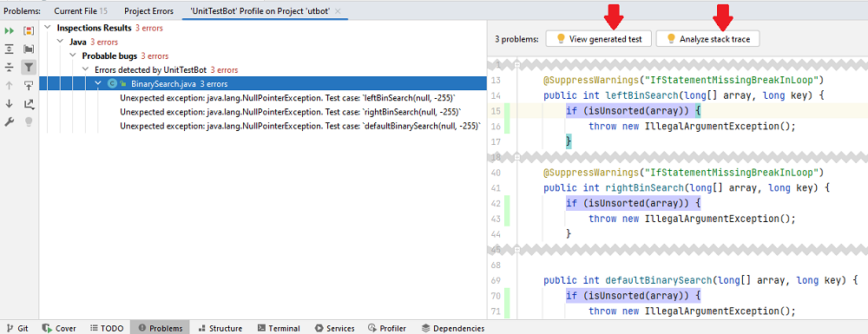Open the Terminal tool window
This screenshot has height=334, width=868.
coord(279,329)
